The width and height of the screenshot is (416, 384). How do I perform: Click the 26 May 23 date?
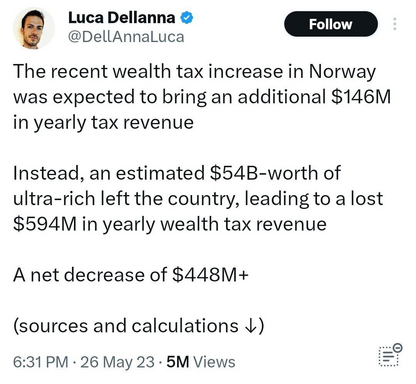coord(117,362)
